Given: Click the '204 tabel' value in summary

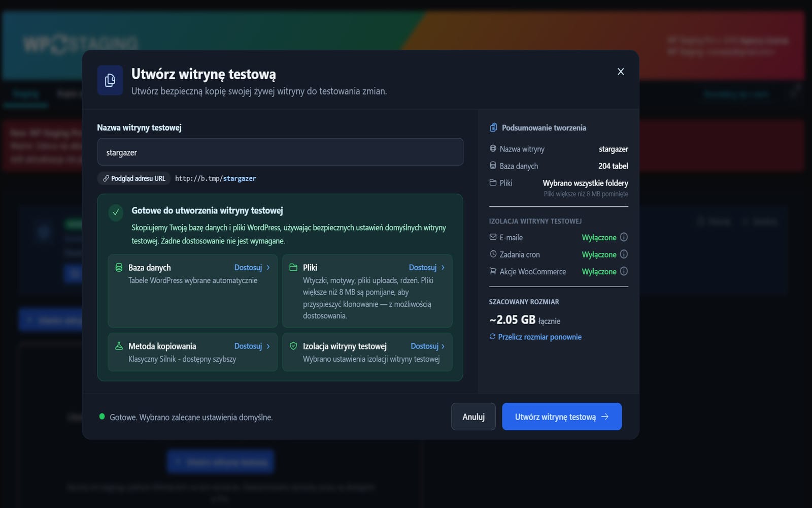Looking at the screenshot, I should coord(613,166).
